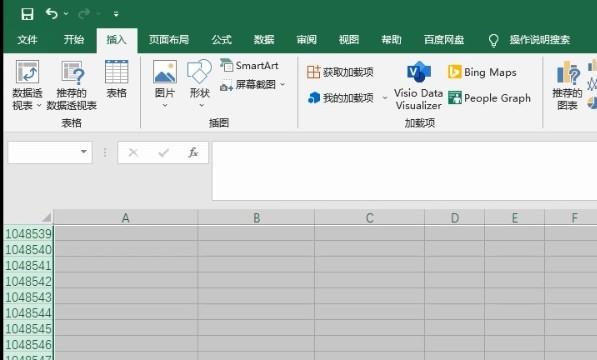Switch to the 页面布局 tab
Screen dimensions: 597x360
point(169,40)
